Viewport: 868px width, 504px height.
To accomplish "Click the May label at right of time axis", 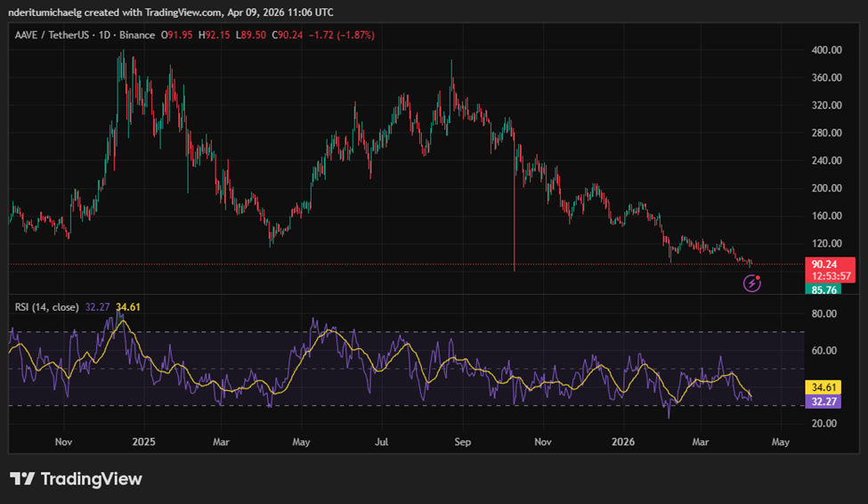I will [780, 441].
